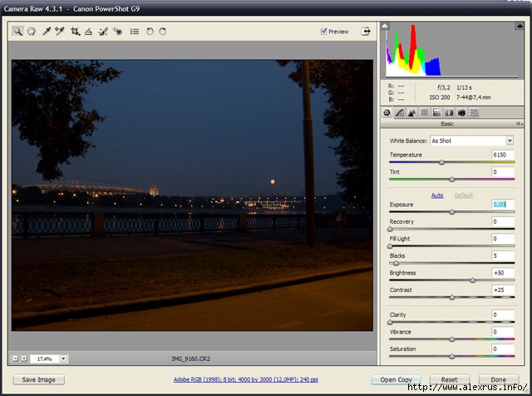Screen dimensions: 532x396
Task: Click the Blacks slider handle
Action: click(396, 263)
